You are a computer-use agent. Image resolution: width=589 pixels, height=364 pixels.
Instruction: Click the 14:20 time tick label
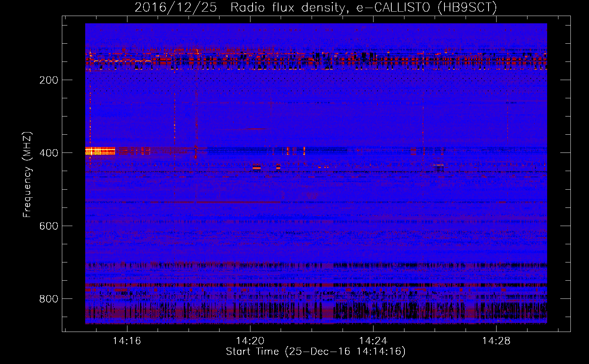tap(250, 341)
